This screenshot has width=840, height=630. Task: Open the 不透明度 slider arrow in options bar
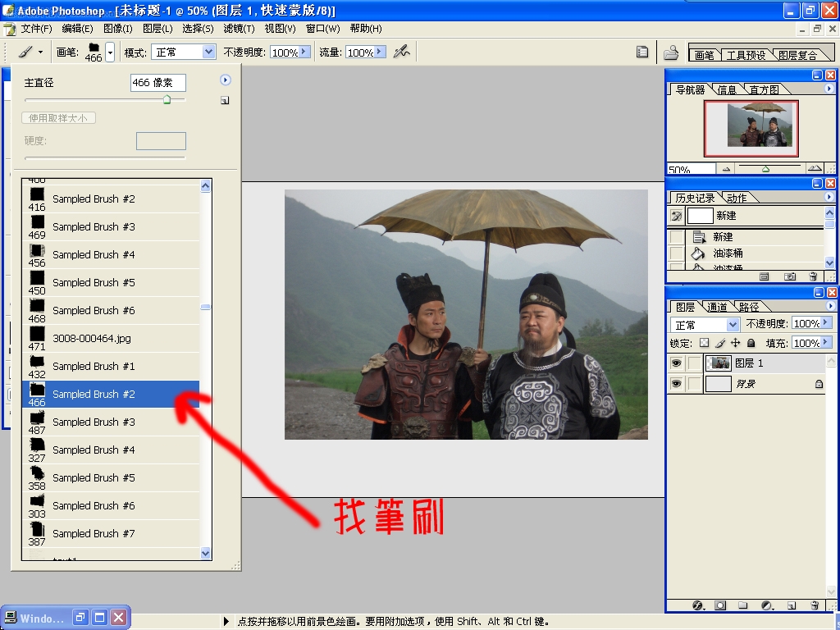(x=304, y=52)
